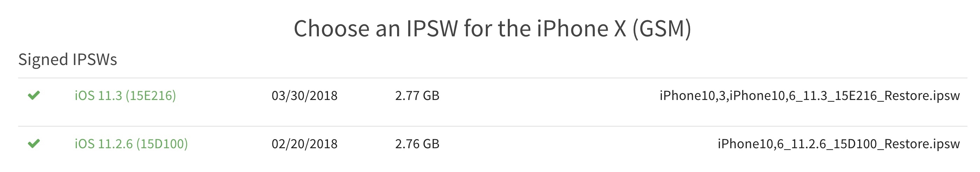
Task: Click the size of the iOS 11.3 firmware
Action: click(x=417, y=95)
